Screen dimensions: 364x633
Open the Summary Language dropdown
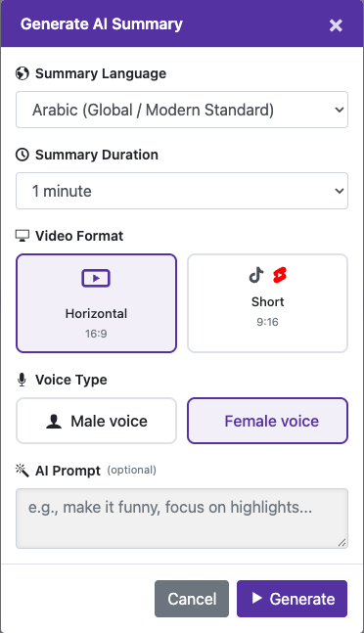tap(182, 110)
